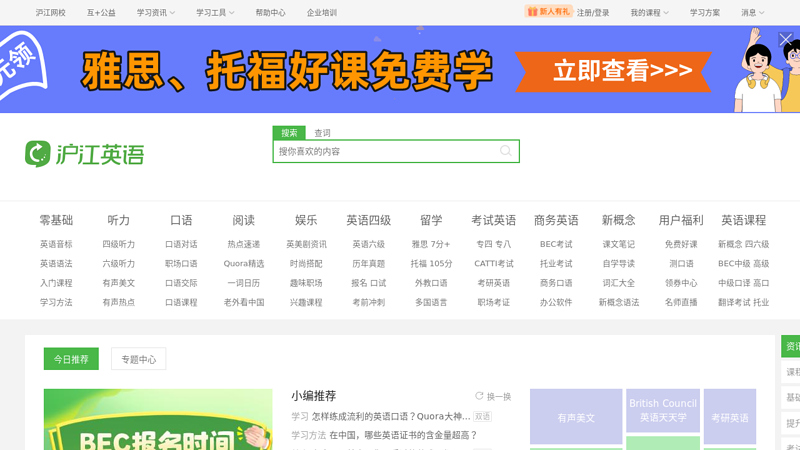Click the 英语音标 link

point(56,244)
